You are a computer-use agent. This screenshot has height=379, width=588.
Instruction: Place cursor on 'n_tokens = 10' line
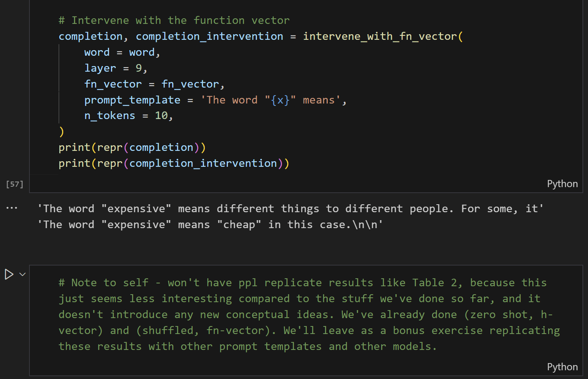[129, 115]
